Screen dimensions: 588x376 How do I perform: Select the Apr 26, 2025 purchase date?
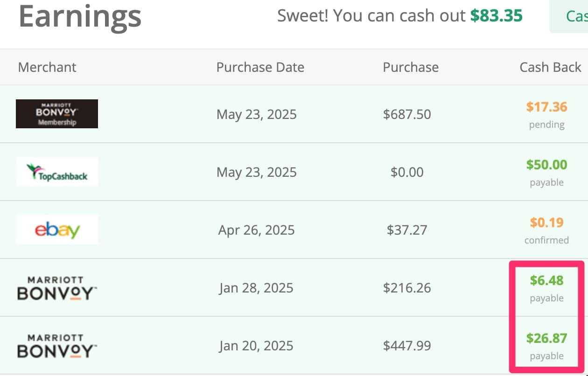point(257,230)
